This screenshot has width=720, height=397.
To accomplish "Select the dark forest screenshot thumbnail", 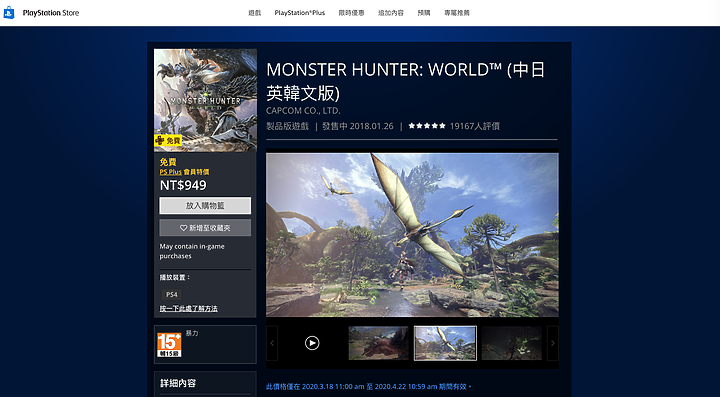I will click(x=512, y=343).
